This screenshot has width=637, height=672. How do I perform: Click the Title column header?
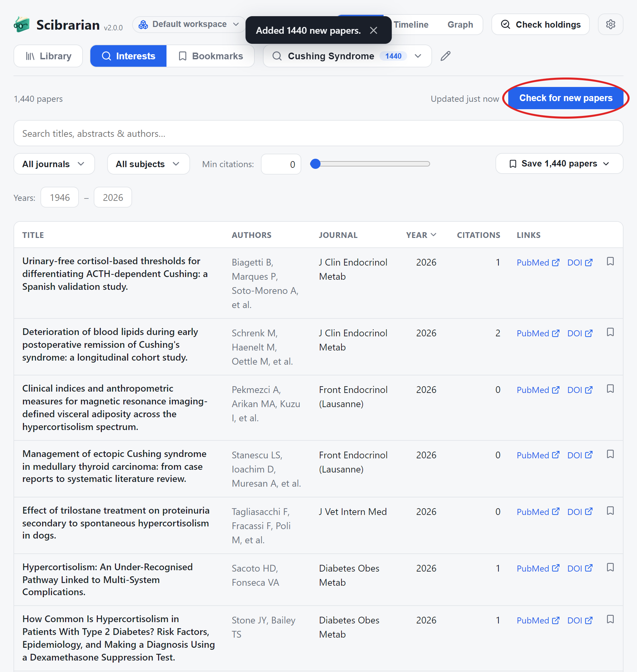33,235
